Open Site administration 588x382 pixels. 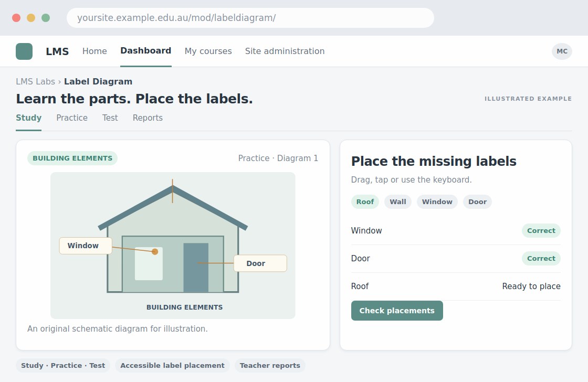[285, 51]
